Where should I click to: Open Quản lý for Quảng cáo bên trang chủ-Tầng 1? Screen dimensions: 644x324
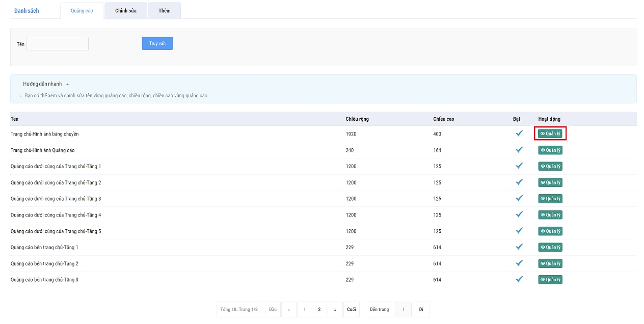pyautogui.click(x=550, y=247)
